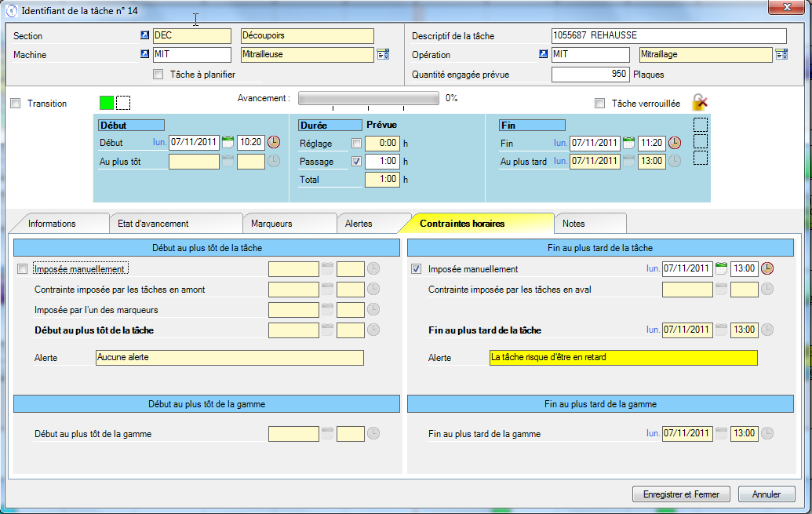Open the Section lookup link icon
Viewport: 812px width, 514px height.
pyautogui.click(x=144, y=35)
